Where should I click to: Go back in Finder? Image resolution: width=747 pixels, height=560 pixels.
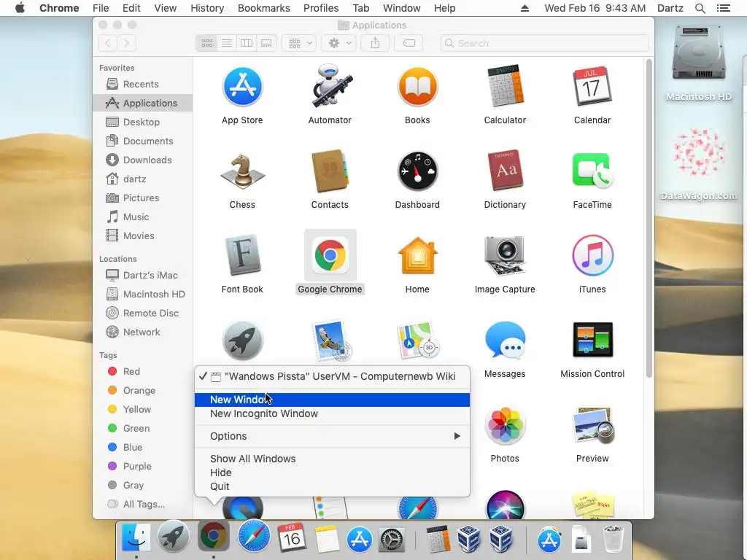[x=108, y=43]
